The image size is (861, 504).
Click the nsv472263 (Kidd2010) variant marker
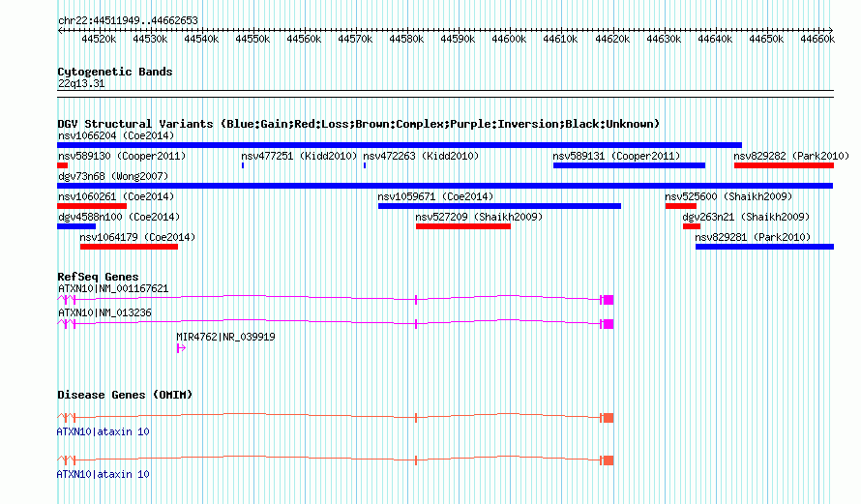point(365,165)
